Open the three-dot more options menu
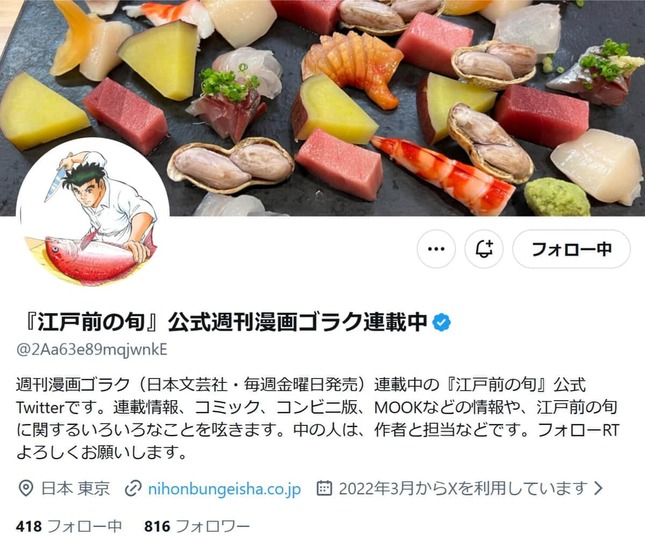 (x=436, y=249)
